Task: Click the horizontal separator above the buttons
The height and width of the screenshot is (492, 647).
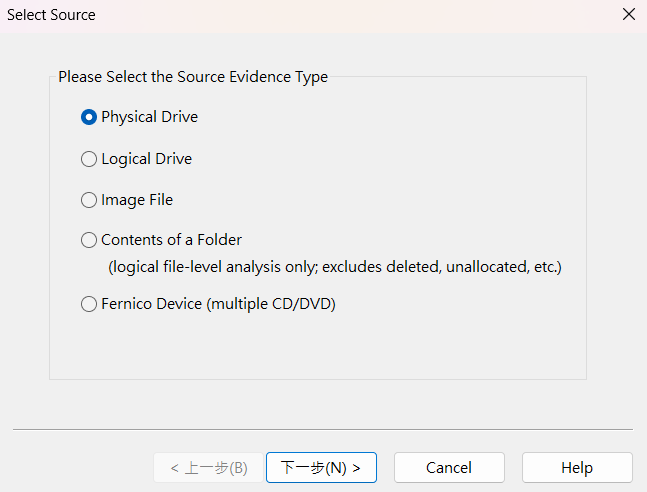Action: tap(322, 430)
